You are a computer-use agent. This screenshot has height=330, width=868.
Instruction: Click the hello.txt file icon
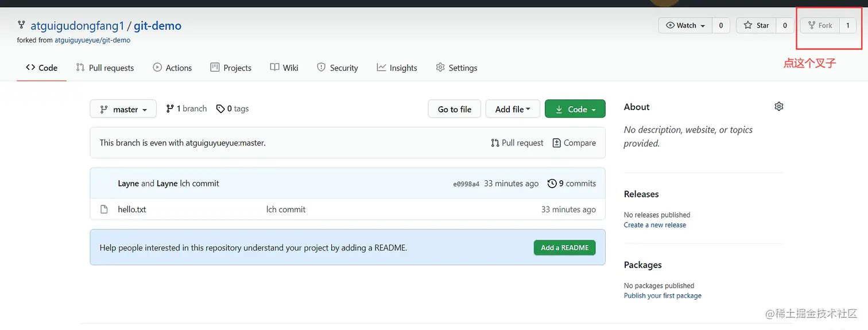click(x=104, y=209)
